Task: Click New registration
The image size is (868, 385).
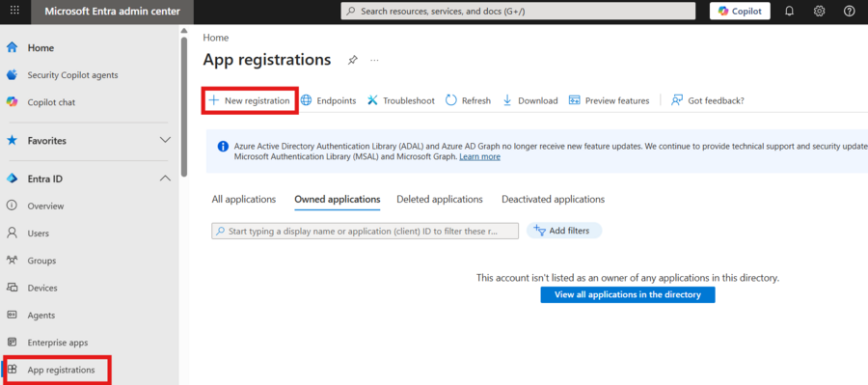Action: click(249, 100)
